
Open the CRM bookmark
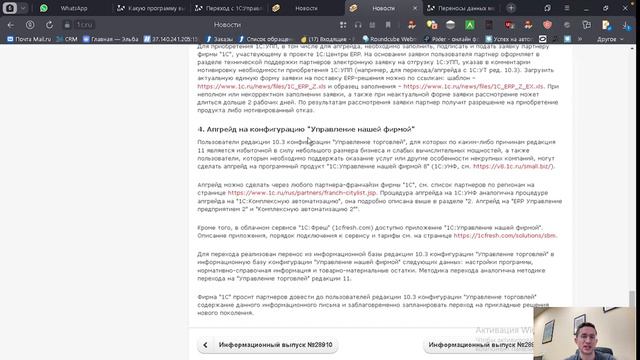(67, 39)
